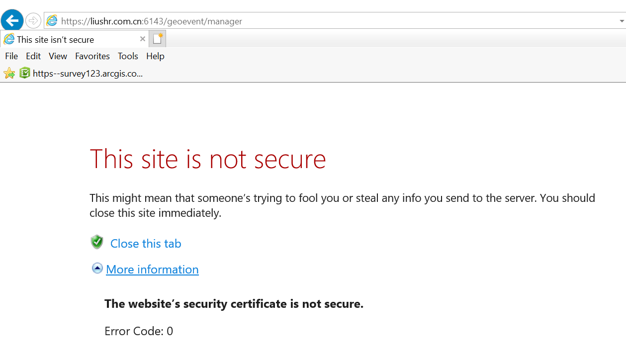Open the Favorites menu

(x=92, y=56)
